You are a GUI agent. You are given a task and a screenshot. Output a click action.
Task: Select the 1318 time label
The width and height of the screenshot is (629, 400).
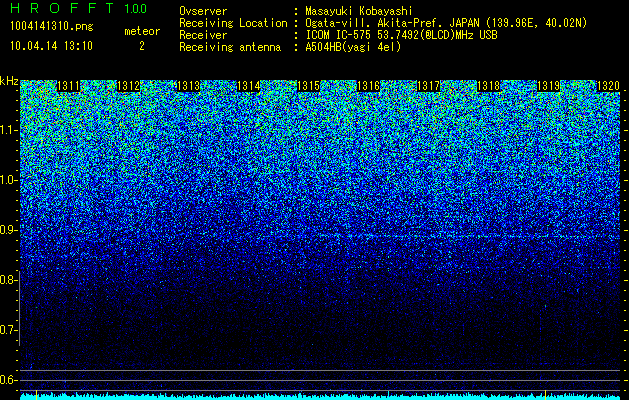pyautogui.click(x=489, y=86)
